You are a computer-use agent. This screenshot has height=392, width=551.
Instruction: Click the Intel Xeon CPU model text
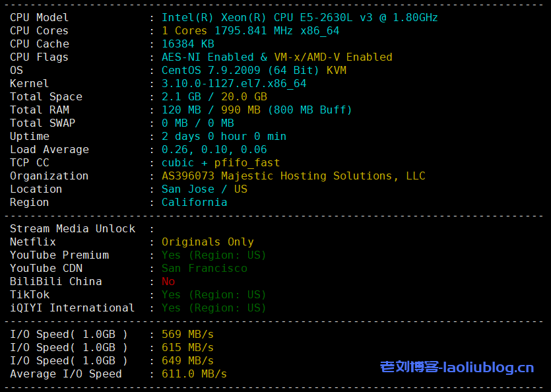click(300, 18)
